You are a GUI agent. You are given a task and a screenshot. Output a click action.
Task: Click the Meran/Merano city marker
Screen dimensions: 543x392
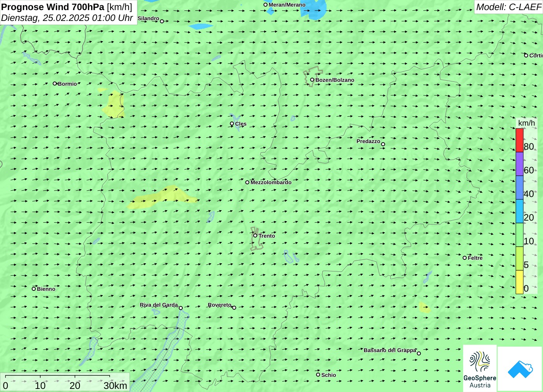tap(266, 5)
